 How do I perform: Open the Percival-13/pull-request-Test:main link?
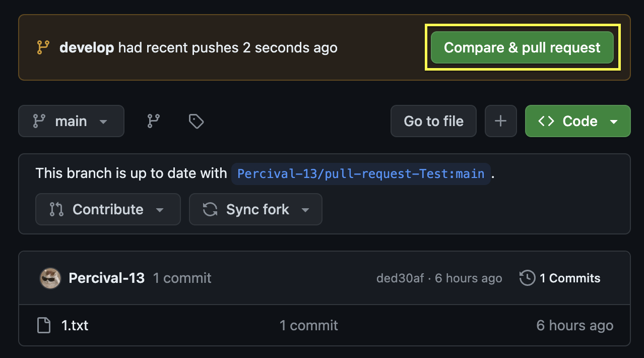pos(361,174)
